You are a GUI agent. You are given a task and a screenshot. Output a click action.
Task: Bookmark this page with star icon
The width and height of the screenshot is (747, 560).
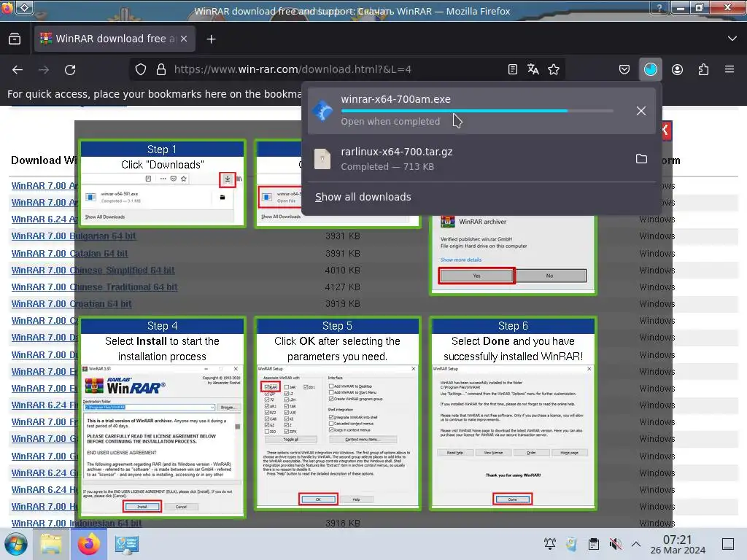(x=554, y=69)
